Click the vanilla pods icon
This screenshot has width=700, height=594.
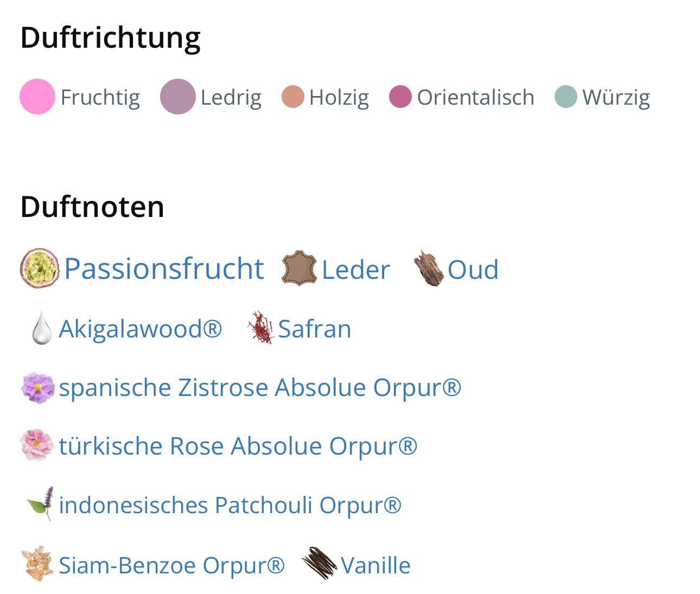pyautogui.click(x=320, y=564)
